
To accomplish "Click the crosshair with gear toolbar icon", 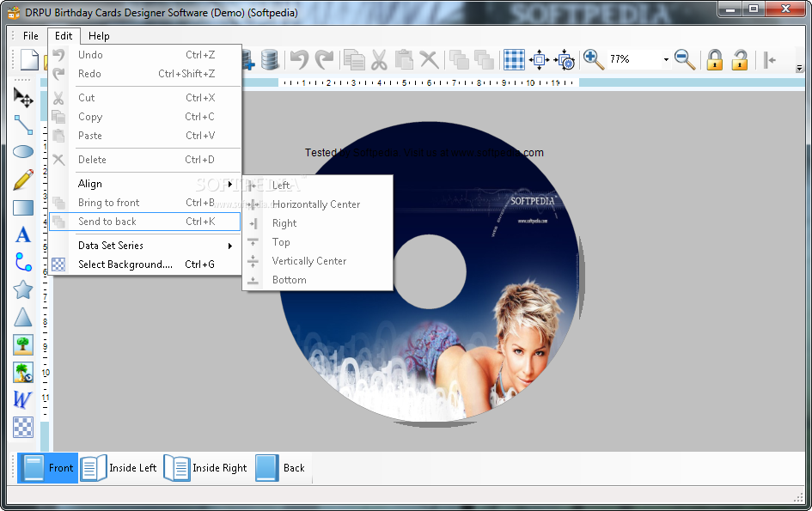I will click(565, 59).
